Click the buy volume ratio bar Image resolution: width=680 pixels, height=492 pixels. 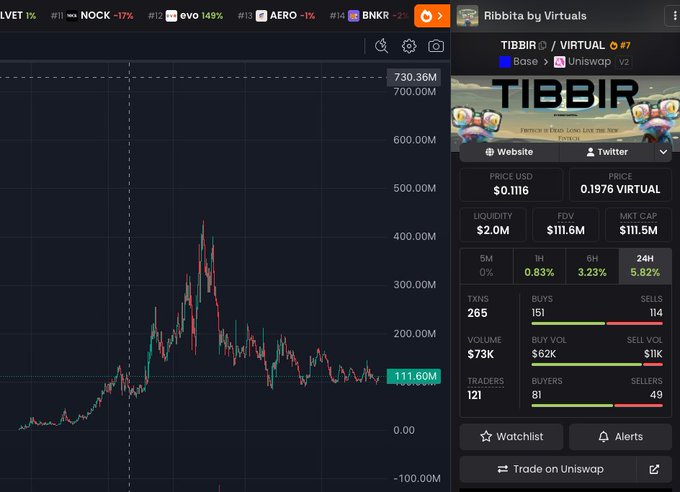[x=597, y=364]
